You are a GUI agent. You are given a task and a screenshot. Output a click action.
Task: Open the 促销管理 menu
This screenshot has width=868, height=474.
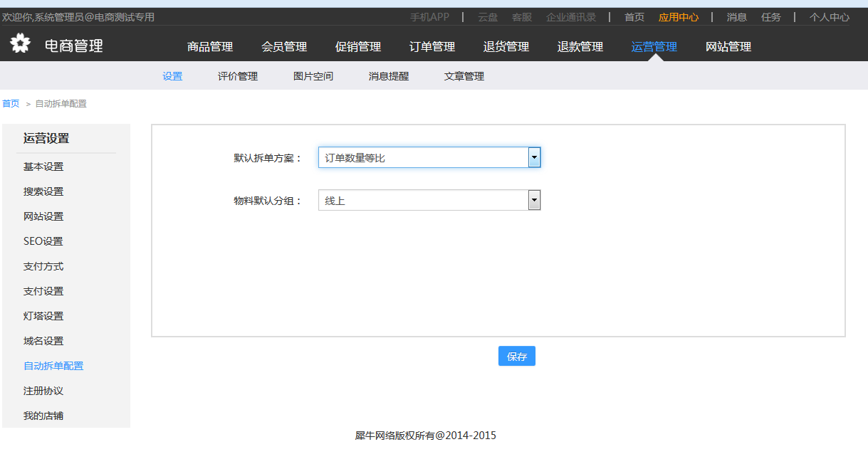(x=358, y=47)
